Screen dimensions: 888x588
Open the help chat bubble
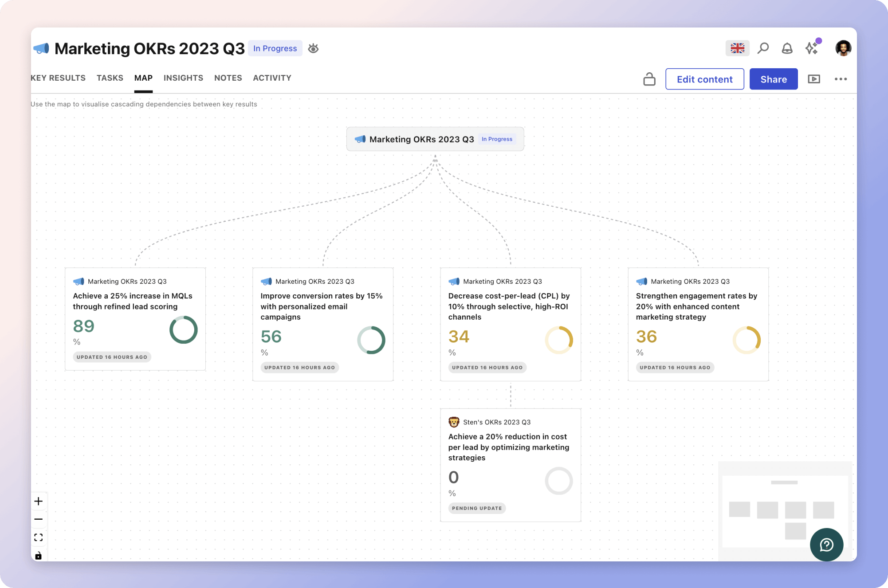point(826,545)
